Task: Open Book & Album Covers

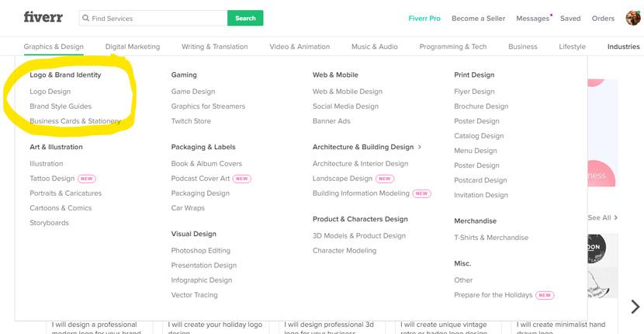Action: (x=206, y=164)
